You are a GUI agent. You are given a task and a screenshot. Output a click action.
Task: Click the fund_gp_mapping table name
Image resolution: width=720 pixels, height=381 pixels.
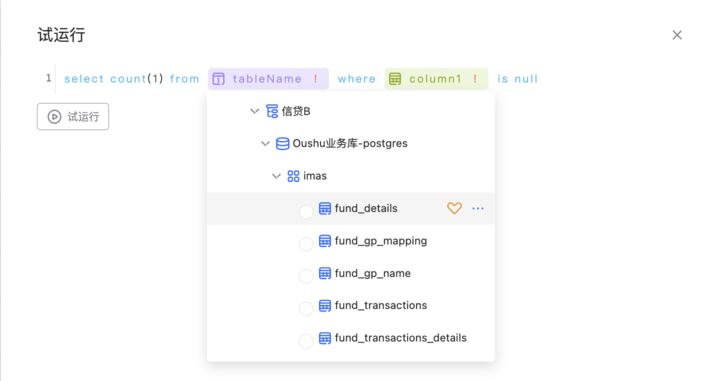[x=381, y=241]
